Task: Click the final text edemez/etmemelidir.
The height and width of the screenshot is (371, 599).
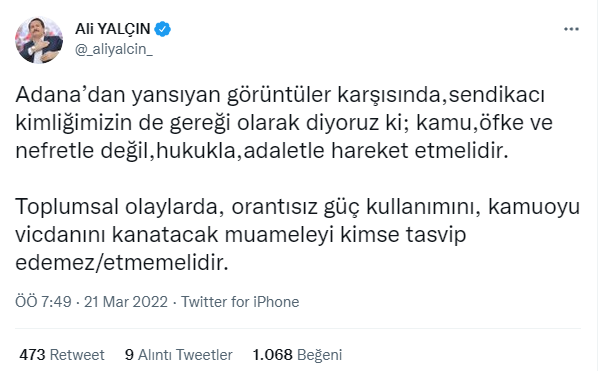Action: [x=122, y=263]
